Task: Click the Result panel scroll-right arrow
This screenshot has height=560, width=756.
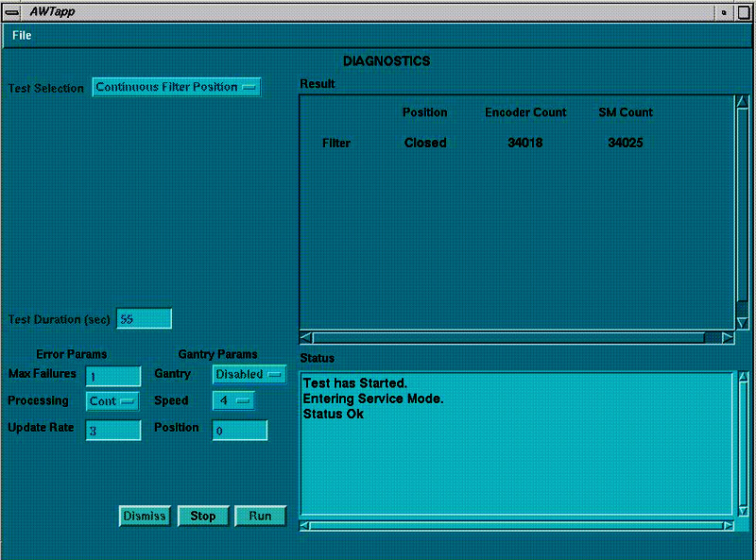Action: (727, 337)
